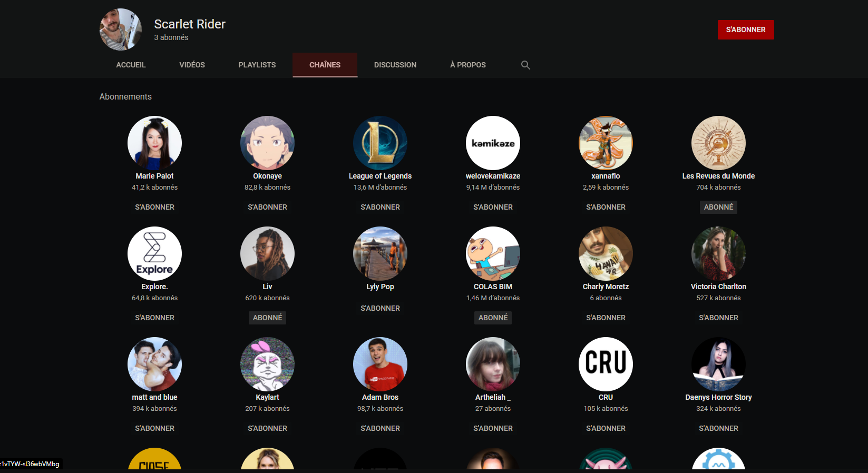Screen dimensions: 868x473
Task: Subscribe to League of Legends
Action: [380, 207]
